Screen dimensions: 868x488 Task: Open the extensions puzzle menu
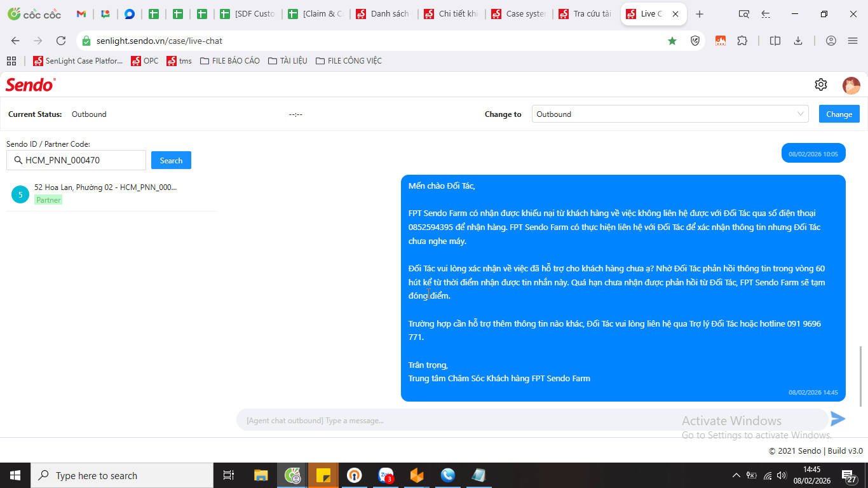[x=742, y=41]
